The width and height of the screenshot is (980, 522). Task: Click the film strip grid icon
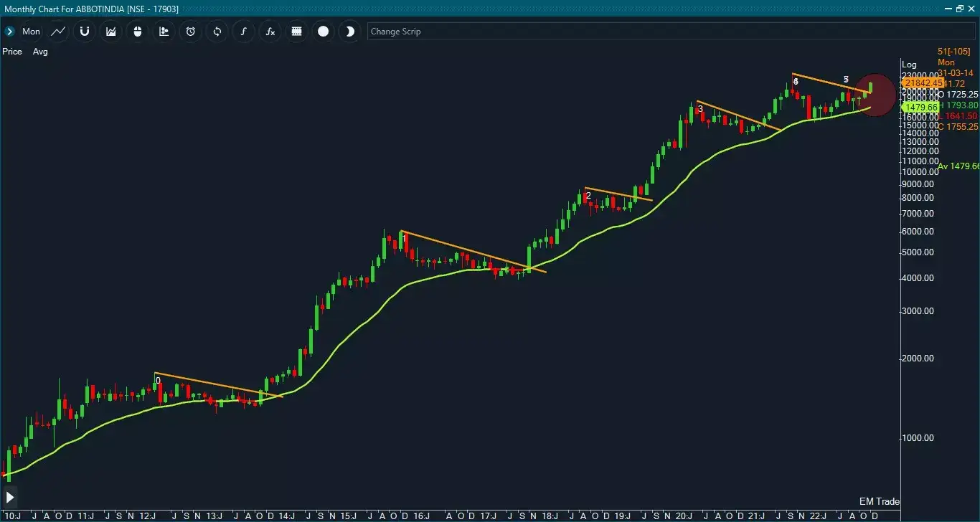click(296, 32)
